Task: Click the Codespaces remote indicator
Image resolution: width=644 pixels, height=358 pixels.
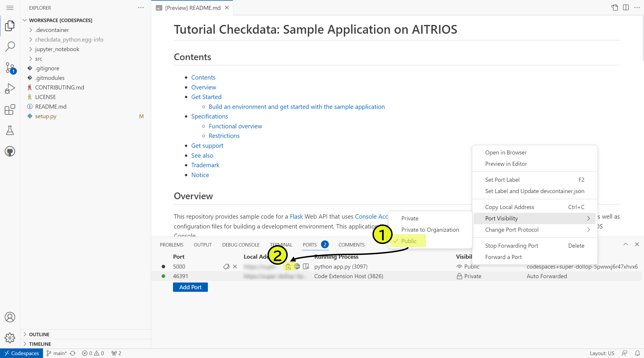Action: pyautogui.click(x=22, y=353)
